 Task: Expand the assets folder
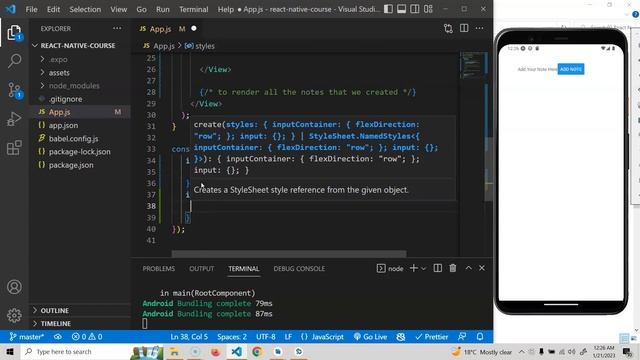pos(80,73)
